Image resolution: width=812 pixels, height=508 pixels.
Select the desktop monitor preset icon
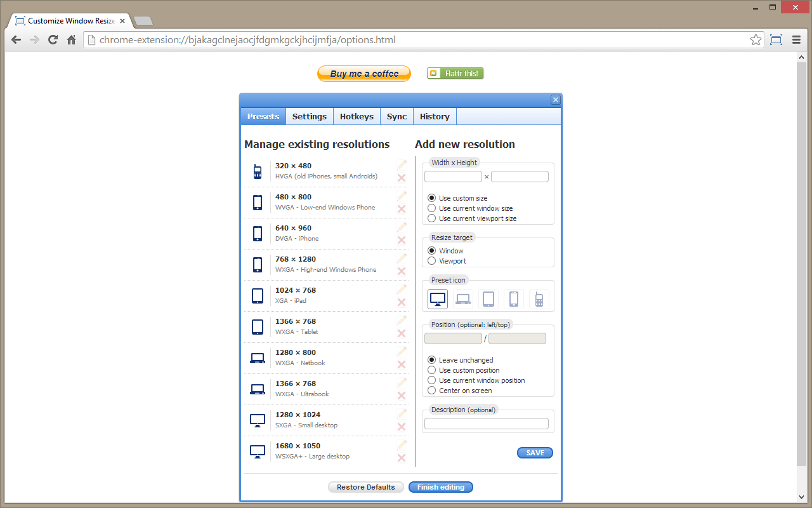437,298
